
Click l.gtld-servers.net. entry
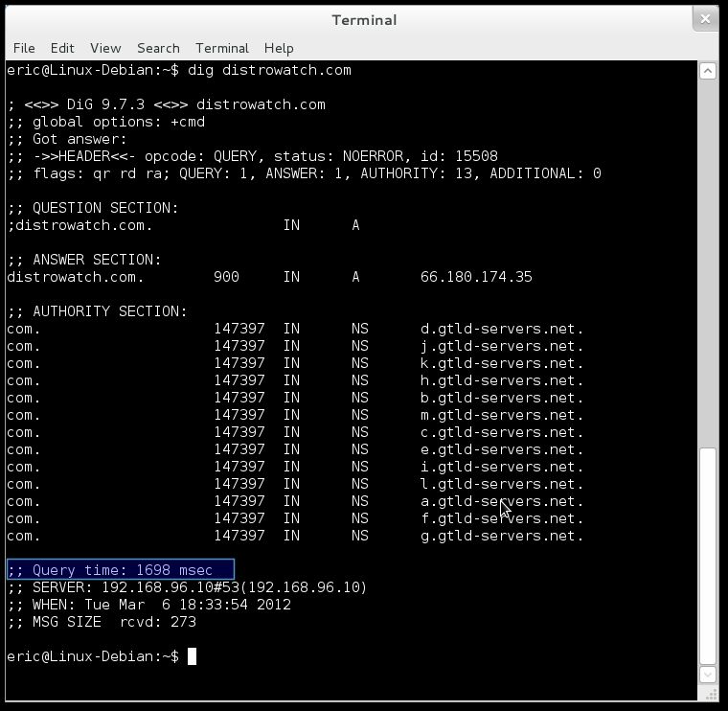502,484
